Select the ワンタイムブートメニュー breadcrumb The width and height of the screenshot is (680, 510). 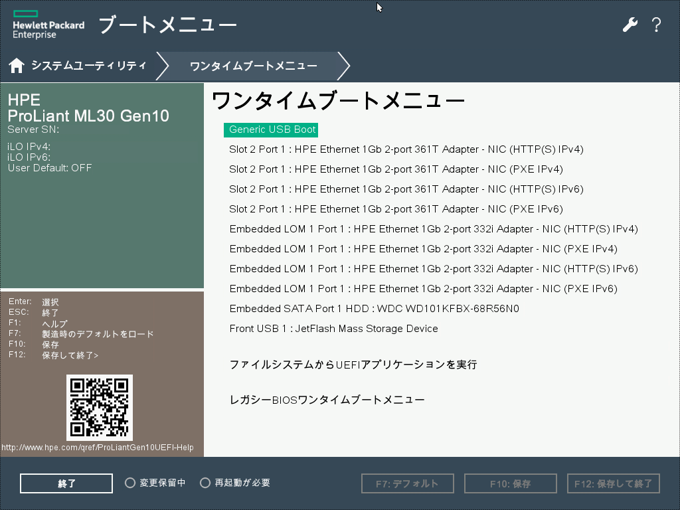(x=253, y=66)
